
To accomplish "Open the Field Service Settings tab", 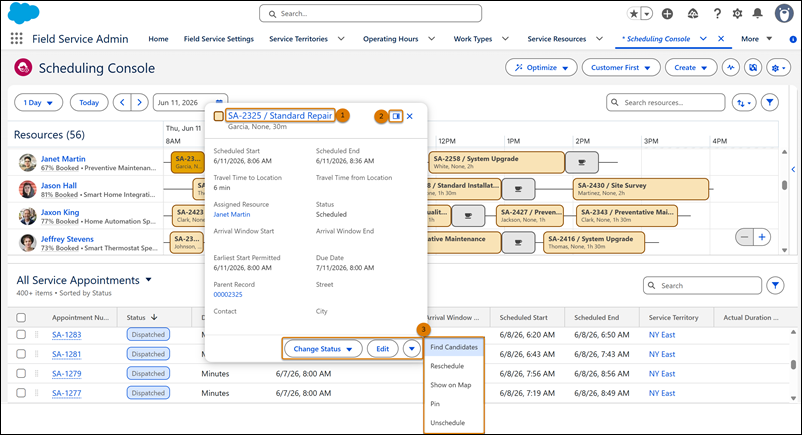I will point(218,39).
